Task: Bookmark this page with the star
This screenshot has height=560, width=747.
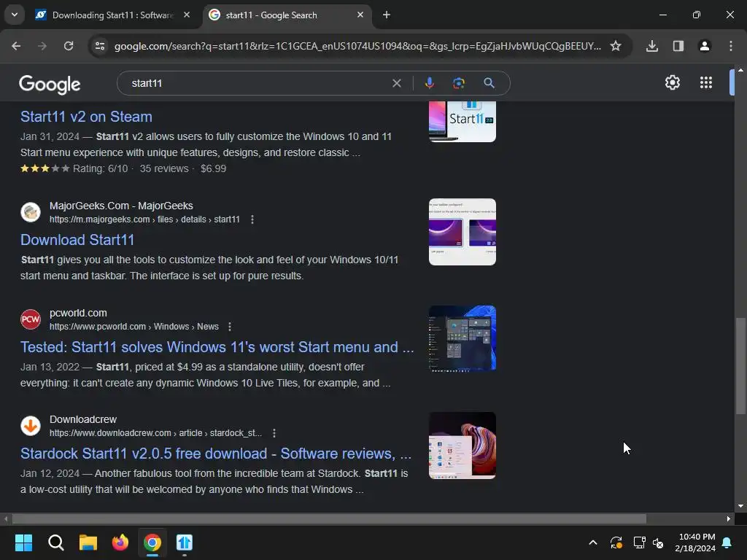Action: coord(616,46)
